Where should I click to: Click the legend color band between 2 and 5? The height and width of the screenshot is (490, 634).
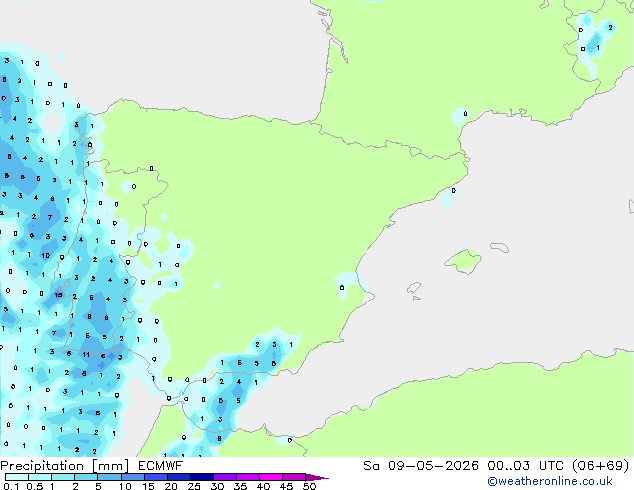tap(86, 477)
